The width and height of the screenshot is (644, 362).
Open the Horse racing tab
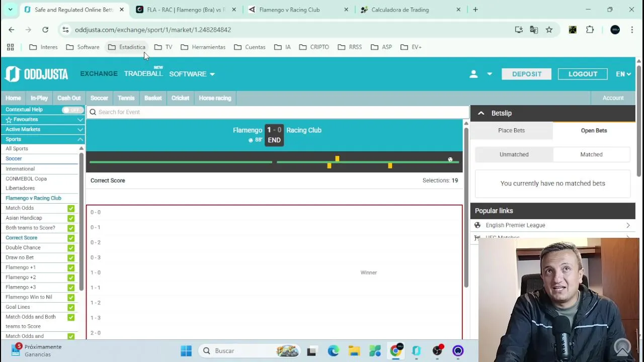[215, 98]
